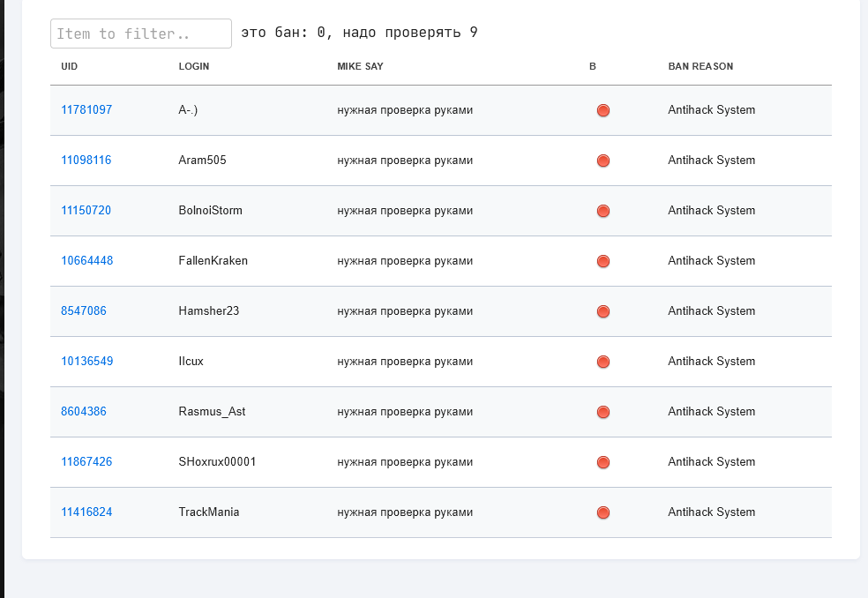Focus the Item to filter input
The height and width of the screenshot is (598, 868).
(141, 34)
